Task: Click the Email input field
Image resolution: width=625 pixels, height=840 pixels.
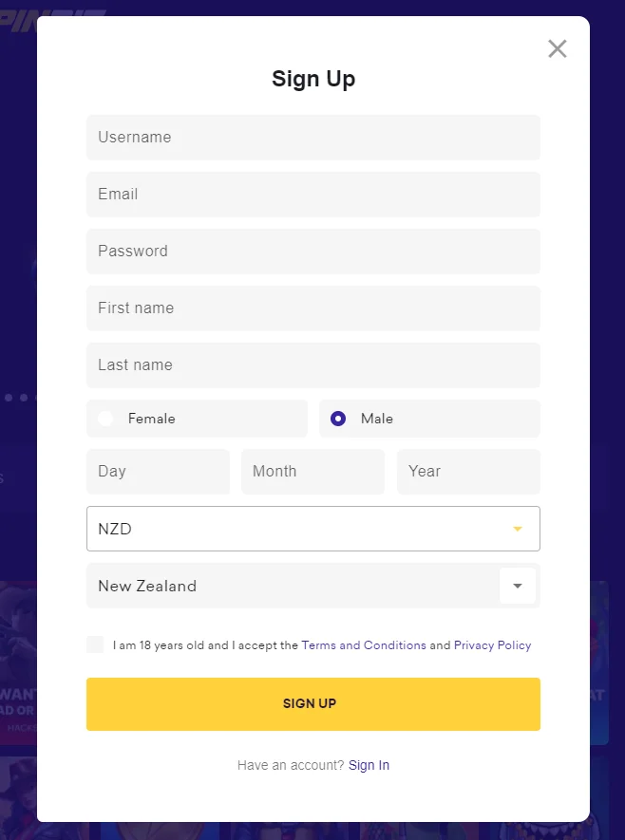Action: [313, 194]
